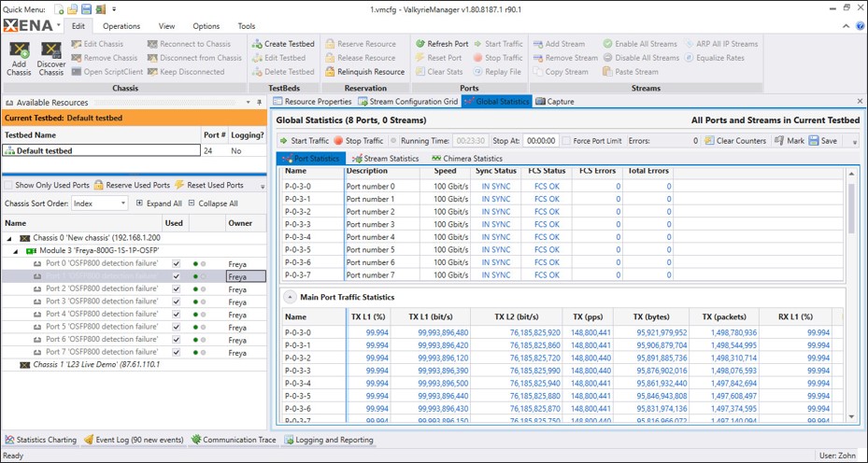Click the Reset Port ribbon button
This screenshot has width=868, height=463.
coord(438,58)
